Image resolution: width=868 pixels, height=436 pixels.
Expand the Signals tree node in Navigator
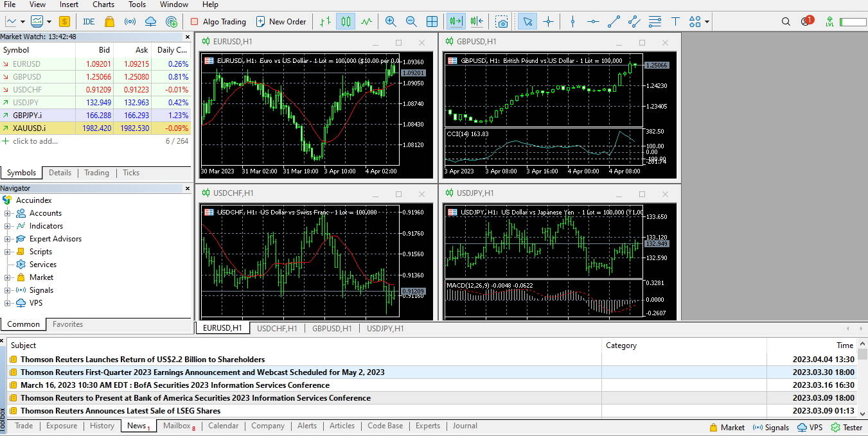coord(8,290)
